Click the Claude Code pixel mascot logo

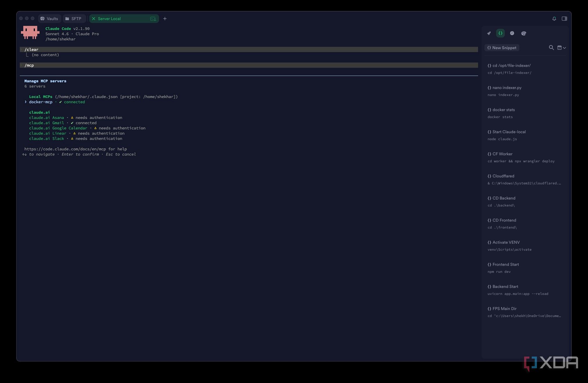tap(30, 32)
